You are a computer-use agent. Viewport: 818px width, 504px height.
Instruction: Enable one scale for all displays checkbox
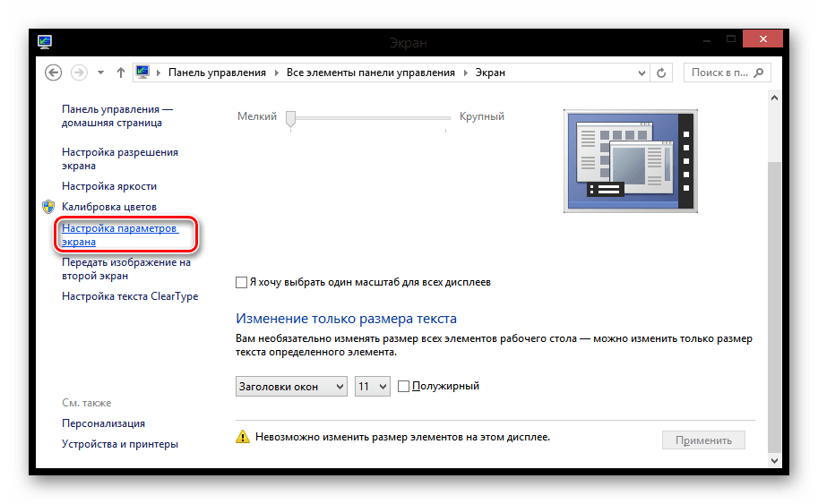[x=240, y=282]
